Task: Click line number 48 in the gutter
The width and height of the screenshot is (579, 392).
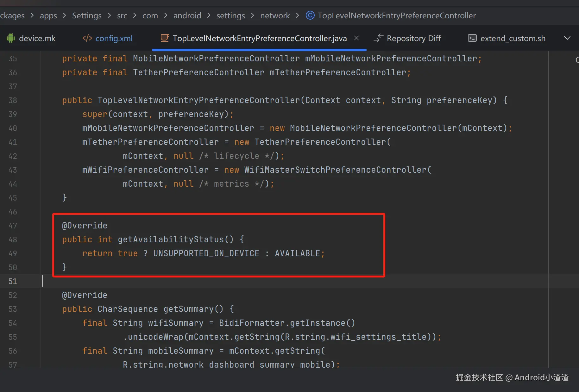Action: 13,240
